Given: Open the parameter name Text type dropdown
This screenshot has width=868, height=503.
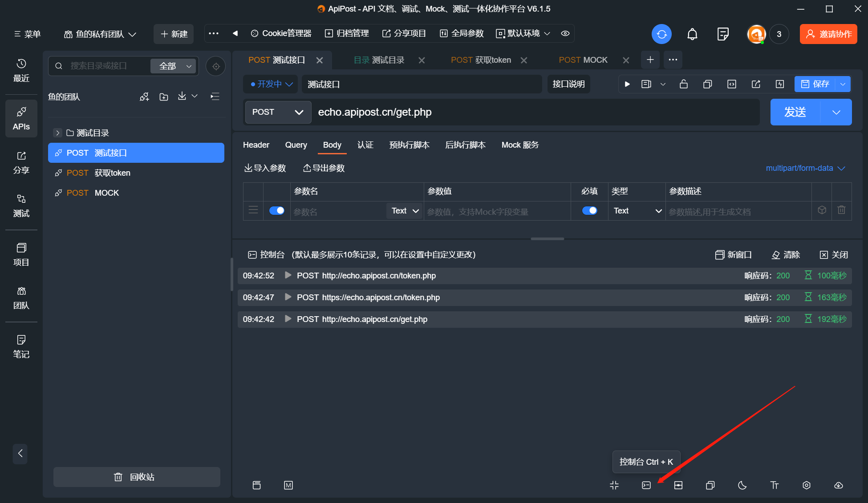Looking at the screenshot, I should tap(405, 211).
